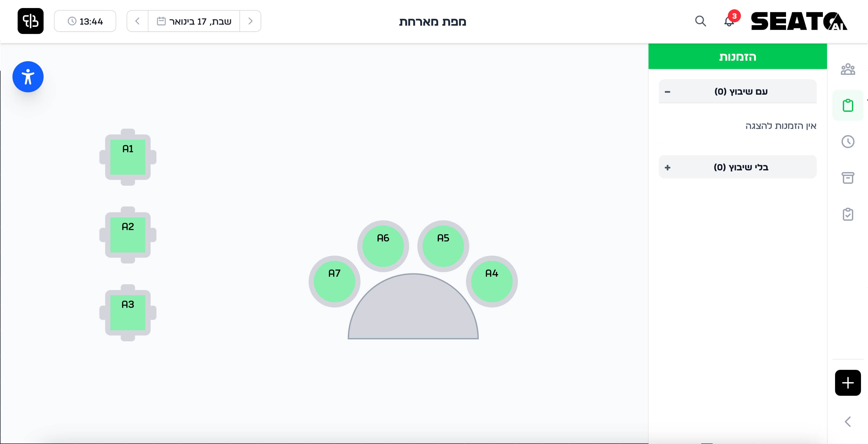Viewport: 868px width, 444px height.
Task: Toggle the blue accessibility widget
Action: tap(28, 77)
